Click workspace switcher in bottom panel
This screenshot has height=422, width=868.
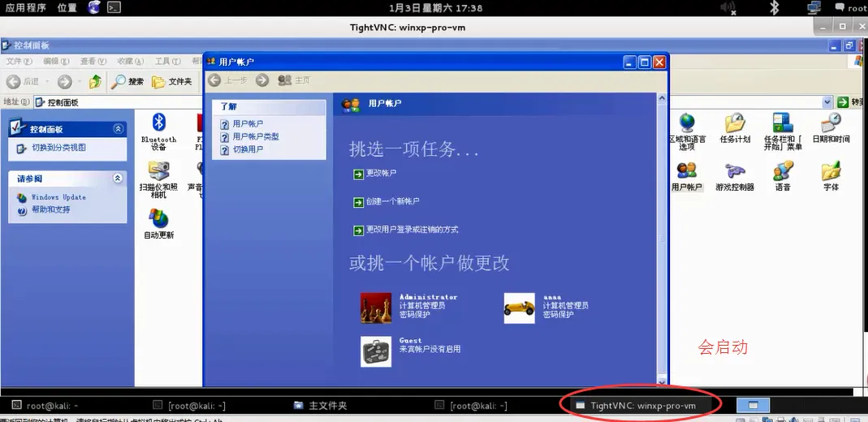coord(753,406)
